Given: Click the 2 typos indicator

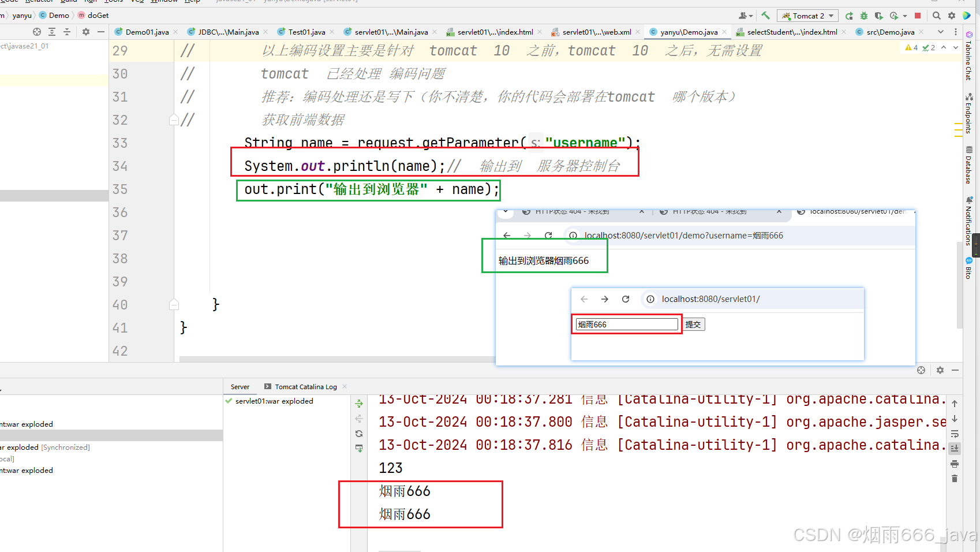Looking at the screenshot, I should pos(929,48).
